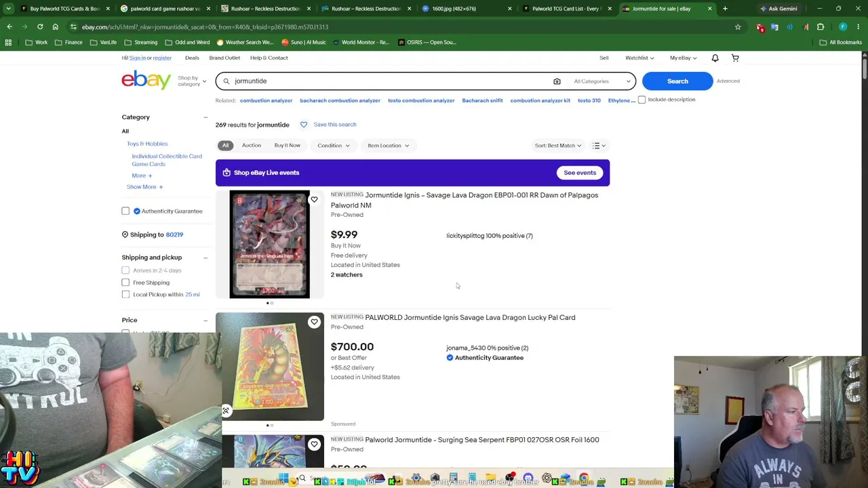Open a new browser tab
Image resolution: width=868 pixels, height=488 pixels.
click(725, 9)
